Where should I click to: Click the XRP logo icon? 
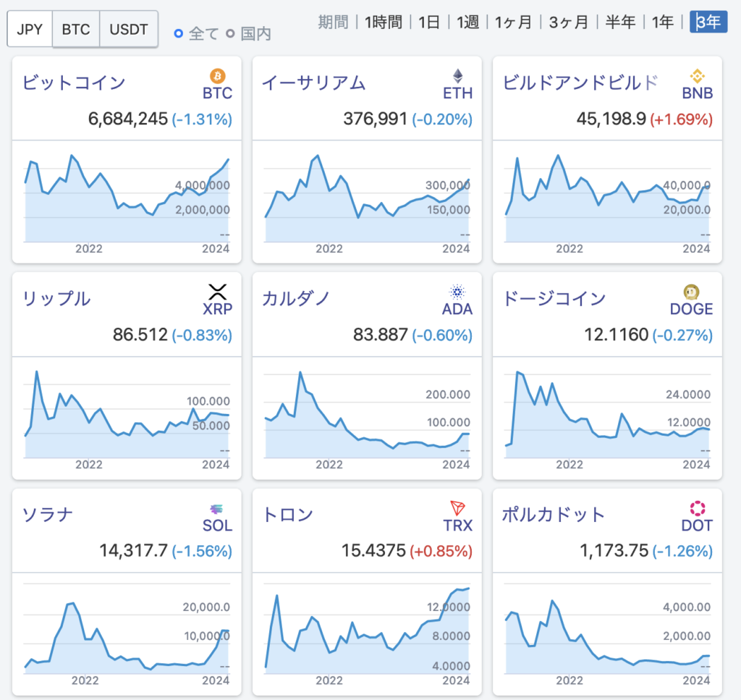click(217, 292)
